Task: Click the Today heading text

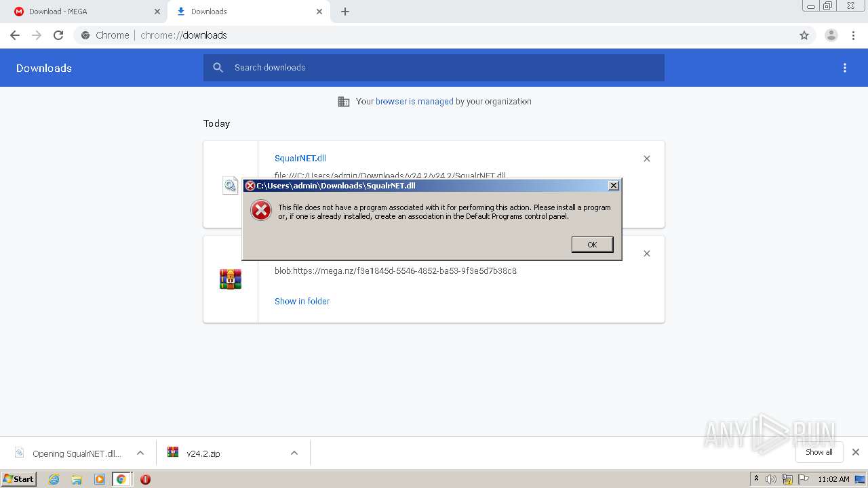Action: (x=216, y=123)
